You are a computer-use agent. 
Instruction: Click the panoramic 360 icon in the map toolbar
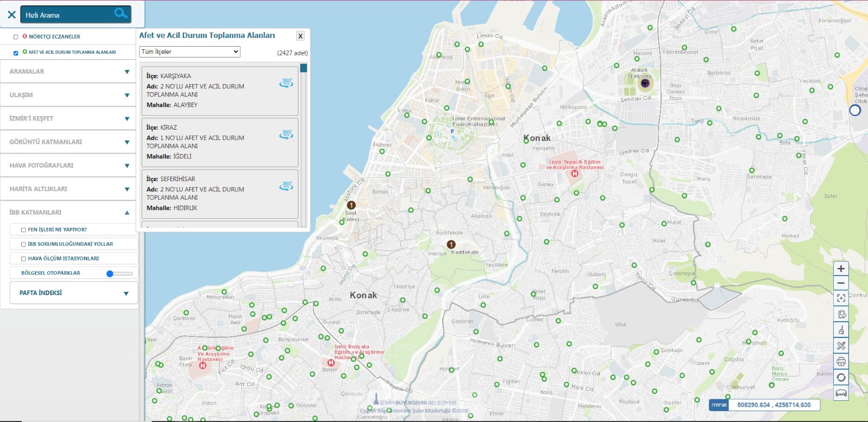coord(841,393)
